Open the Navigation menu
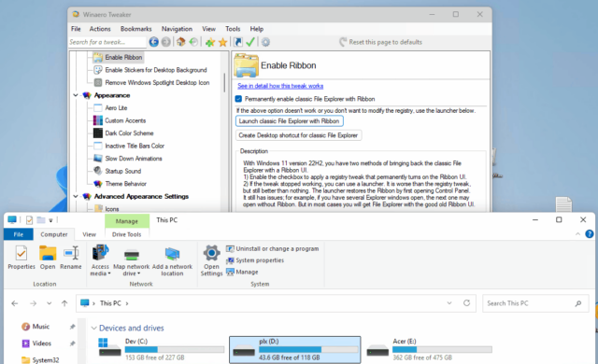Screen dimensions: 598x364 (177, 29)
